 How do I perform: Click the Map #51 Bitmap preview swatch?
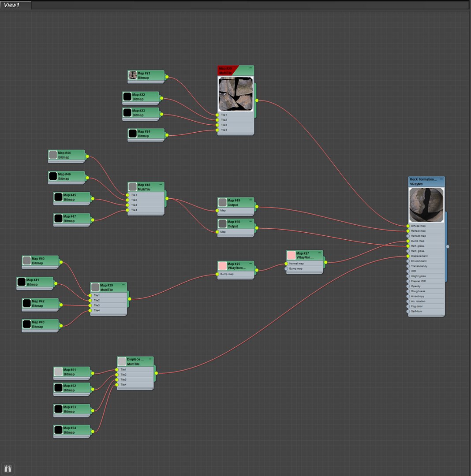[x=58, y=372]
